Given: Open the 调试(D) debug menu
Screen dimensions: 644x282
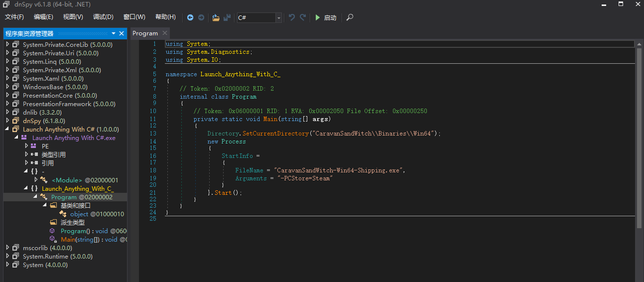Looking at the screenshot, I should tap(103, 17).
